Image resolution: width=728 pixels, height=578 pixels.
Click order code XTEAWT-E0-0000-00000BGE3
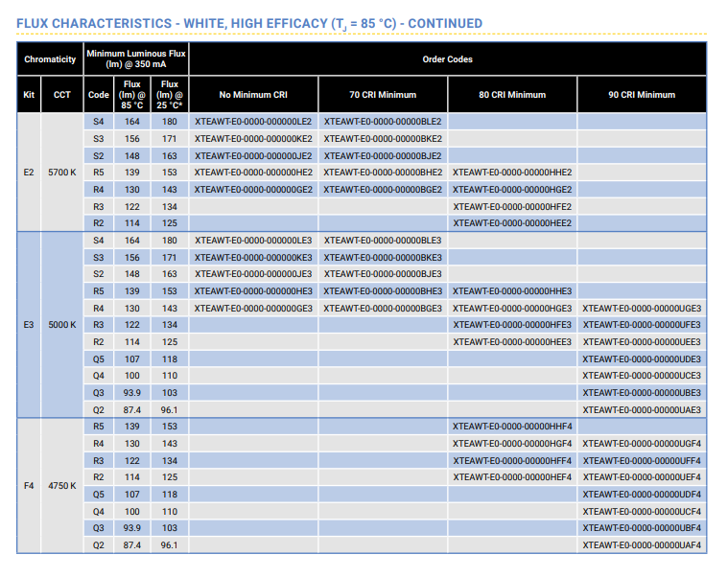[383, 309]
